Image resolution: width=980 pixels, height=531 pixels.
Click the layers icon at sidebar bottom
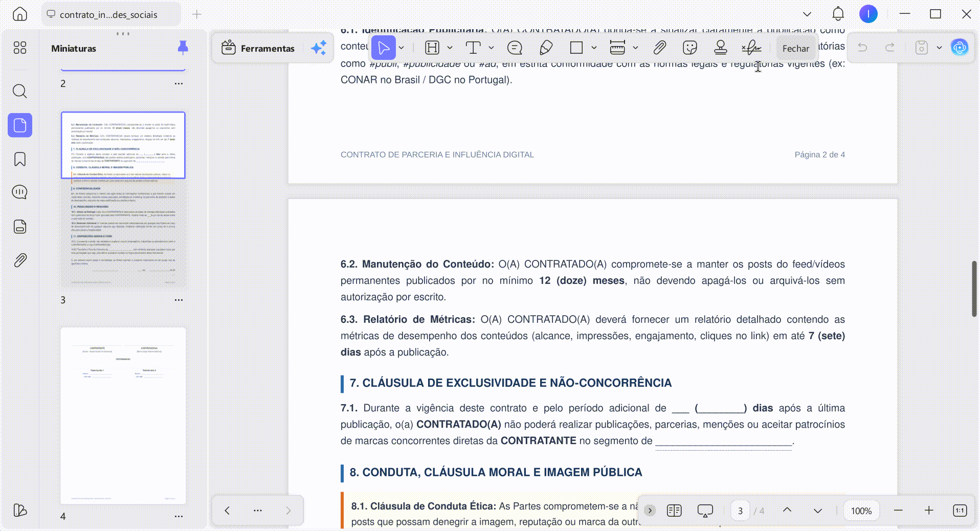20,510
